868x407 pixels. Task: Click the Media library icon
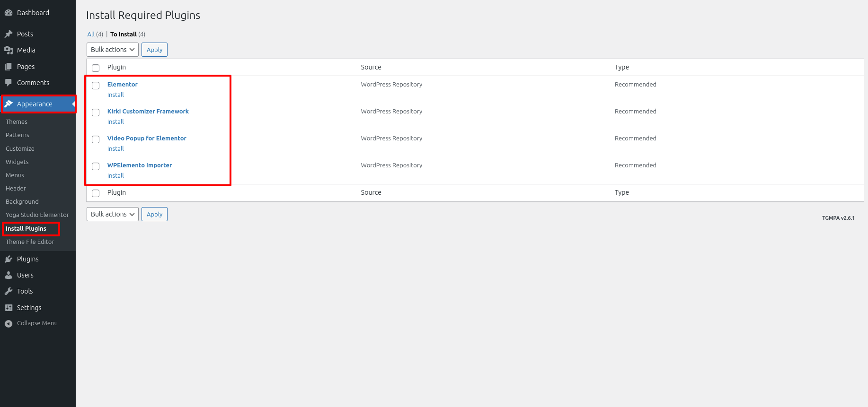pos(9,50)
